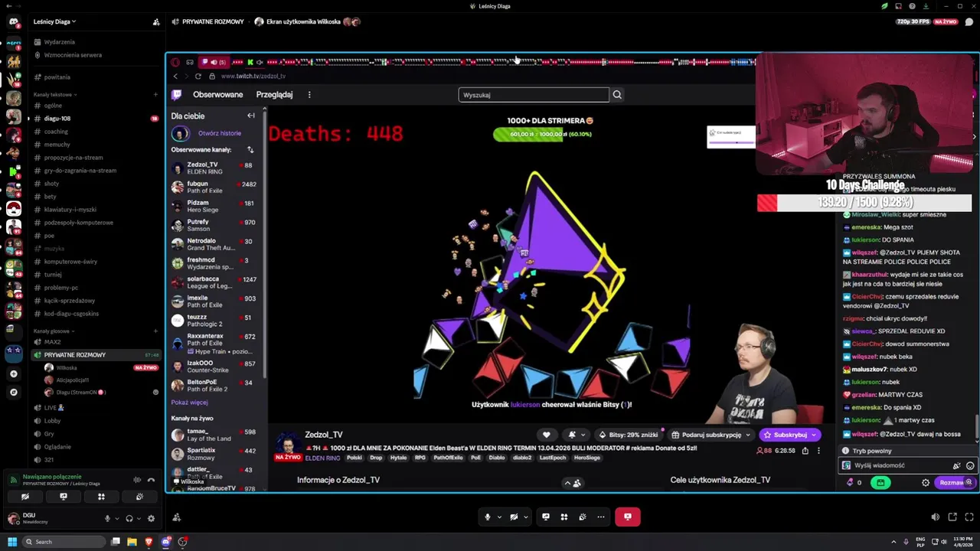Open the klawiatury-i-myszki channel
Viewport: 980px width, 551px height.
point(70,210)
